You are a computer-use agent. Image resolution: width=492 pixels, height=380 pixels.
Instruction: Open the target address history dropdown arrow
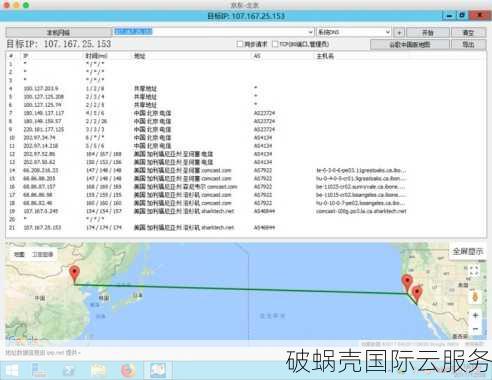point(310,32)
